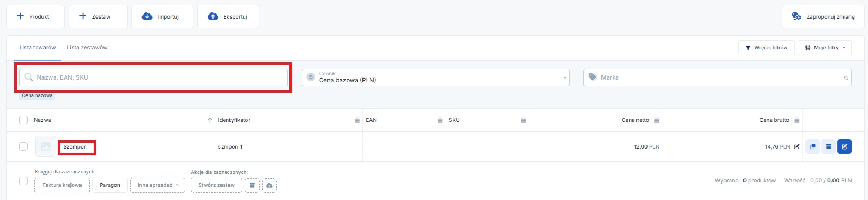Screen dimensions: 868x200
Task: Toggle the select-all checkbox in header
Action: (x=23, y=120)
